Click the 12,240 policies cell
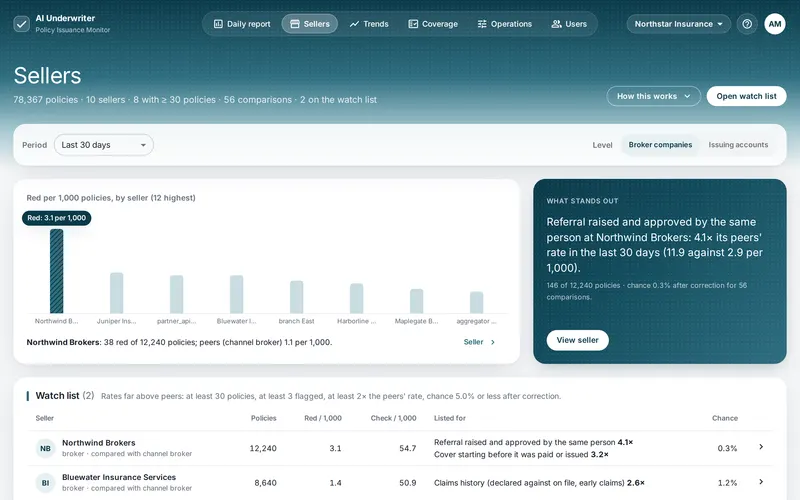The width and height of the screenshot is (800, 500). coord(263,448)
